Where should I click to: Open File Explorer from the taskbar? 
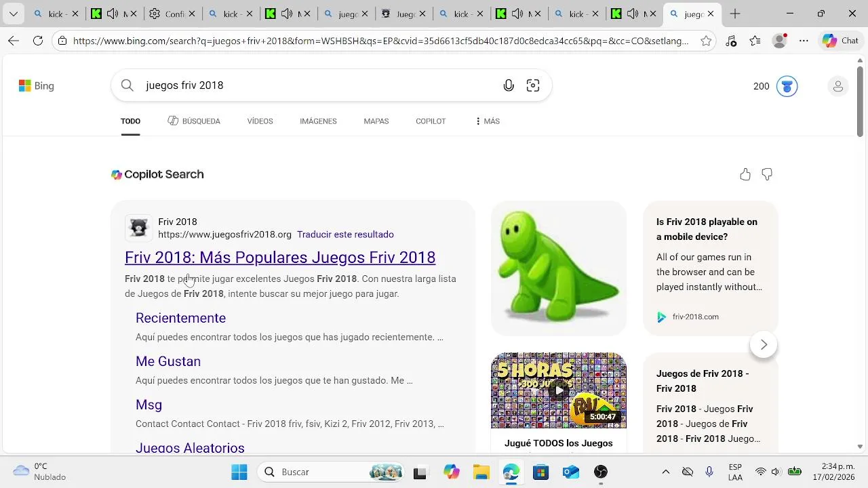[x=481, y=472]
